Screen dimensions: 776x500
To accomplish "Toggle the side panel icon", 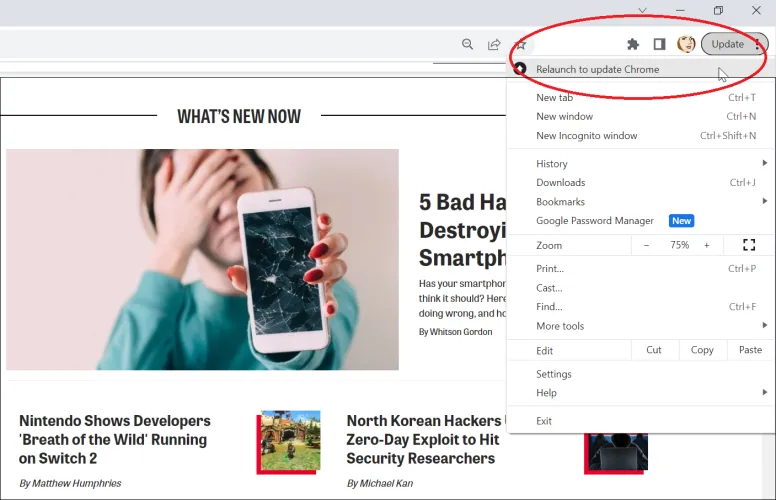I will 659,44.
